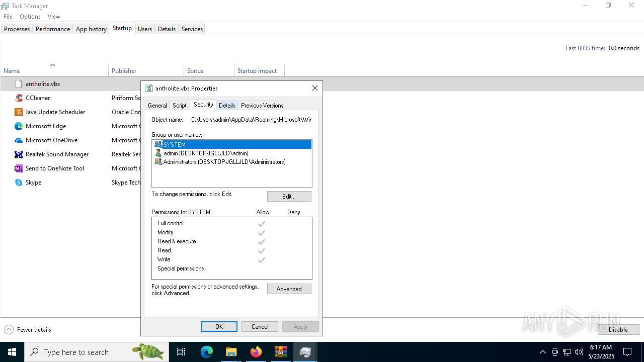Viewport: 644px width, 362px height.
Task: Click the SYSTEM group icon in Properties
Action: click(x=158, y=144)
